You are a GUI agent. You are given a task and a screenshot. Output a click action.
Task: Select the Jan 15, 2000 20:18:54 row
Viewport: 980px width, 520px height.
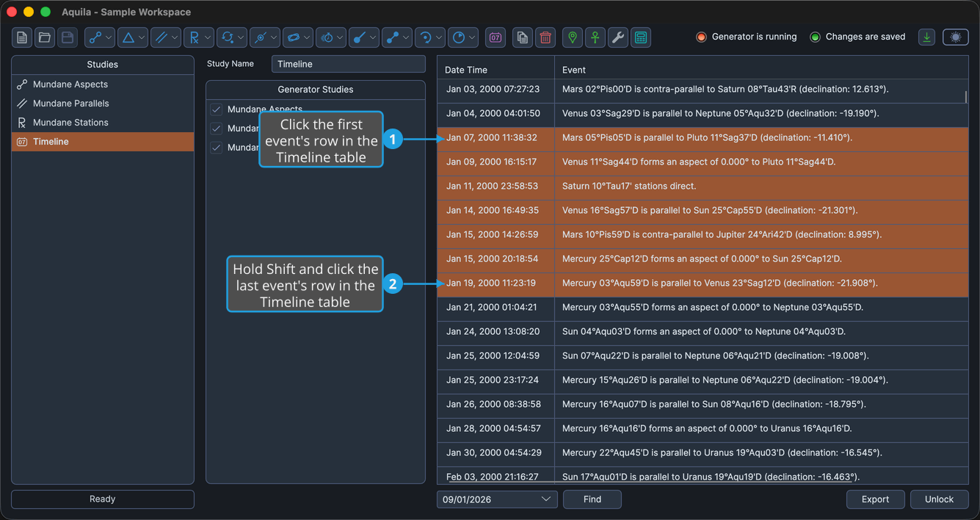click(703, 259)
